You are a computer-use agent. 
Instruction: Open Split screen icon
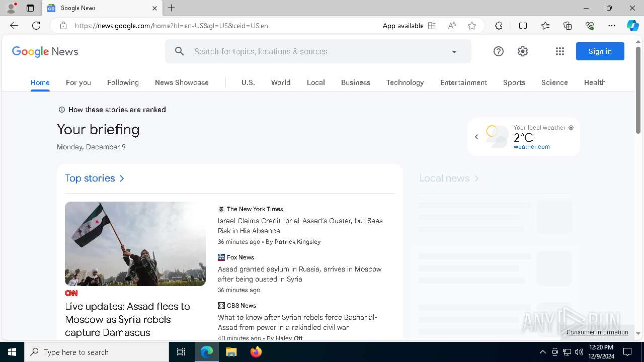(x=523, y=26)
